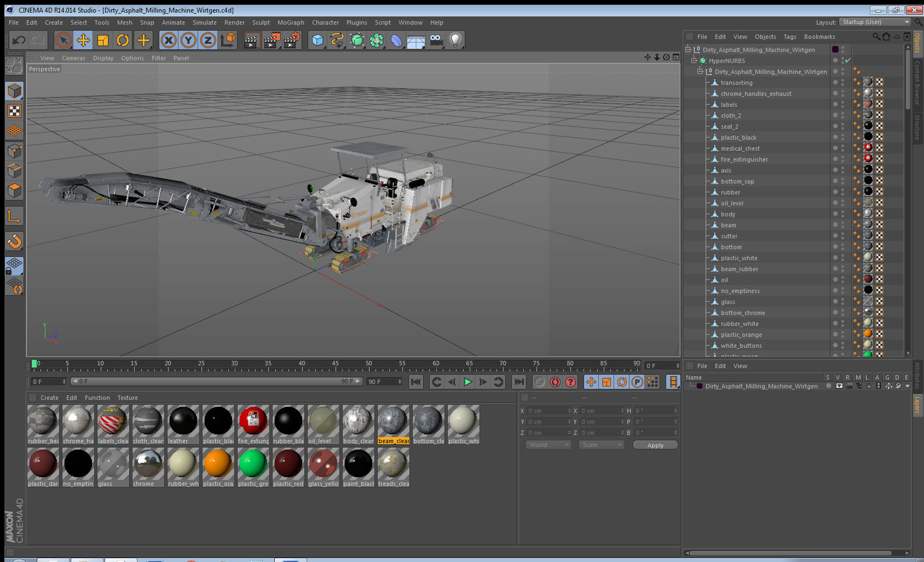
Task: Click the Locked Workplane icon
Action: pos(14,266)
